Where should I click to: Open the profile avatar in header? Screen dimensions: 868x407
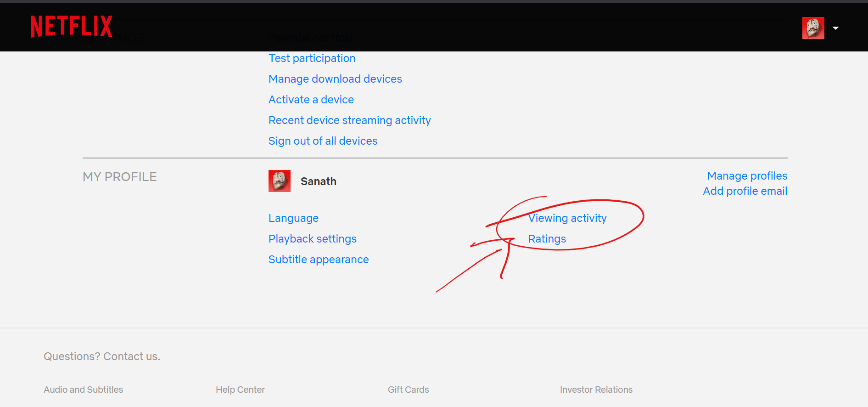813,28
